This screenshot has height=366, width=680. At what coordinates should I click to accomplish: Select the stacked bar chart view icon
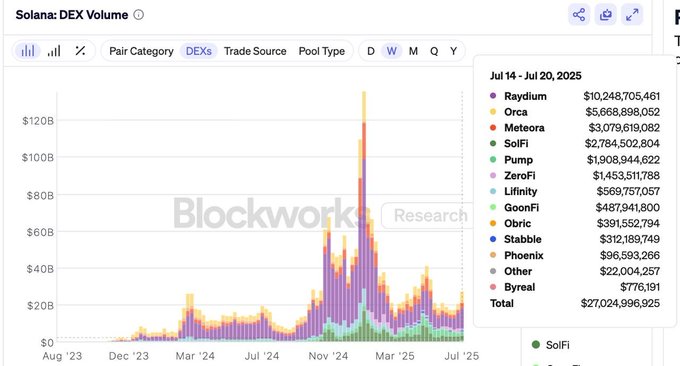tap(28, 51)
